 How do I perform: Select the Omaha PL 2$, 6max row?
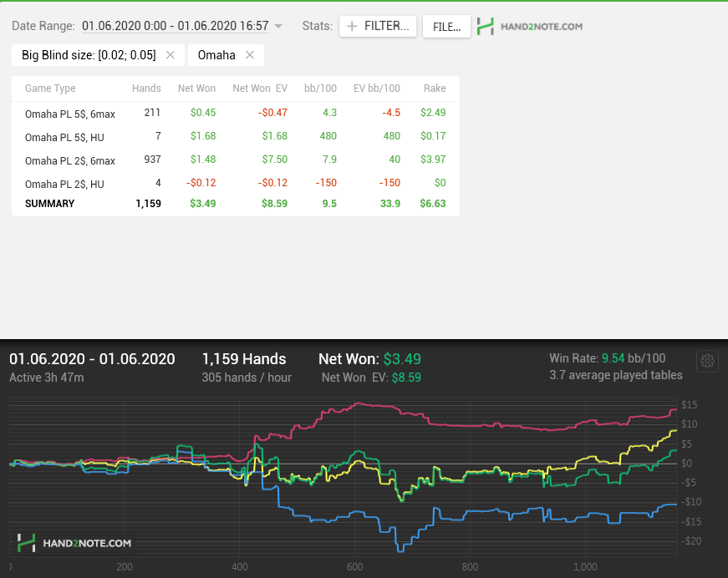(x=236, y=160)
